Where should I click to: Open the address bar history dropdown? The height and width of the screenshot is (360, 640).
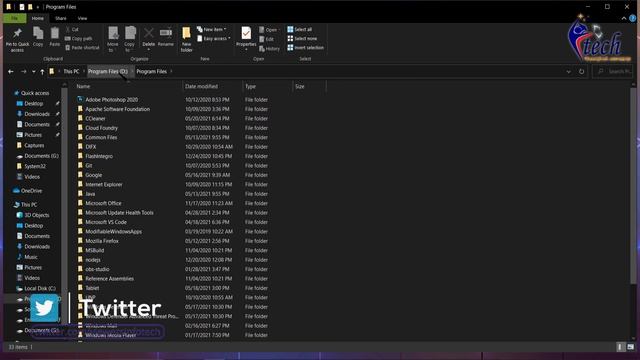coord(568,72)
